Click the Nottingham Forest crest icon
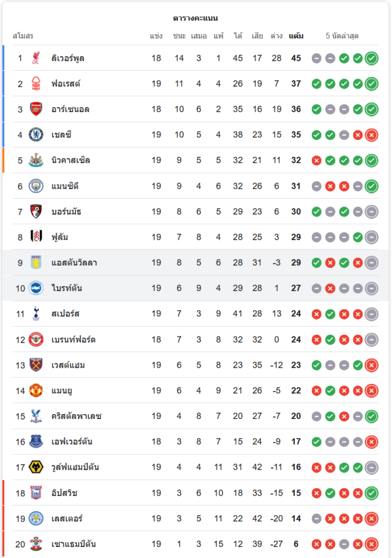Image resolution: width=392 pixels, height=558 pixels. [36, 84]
